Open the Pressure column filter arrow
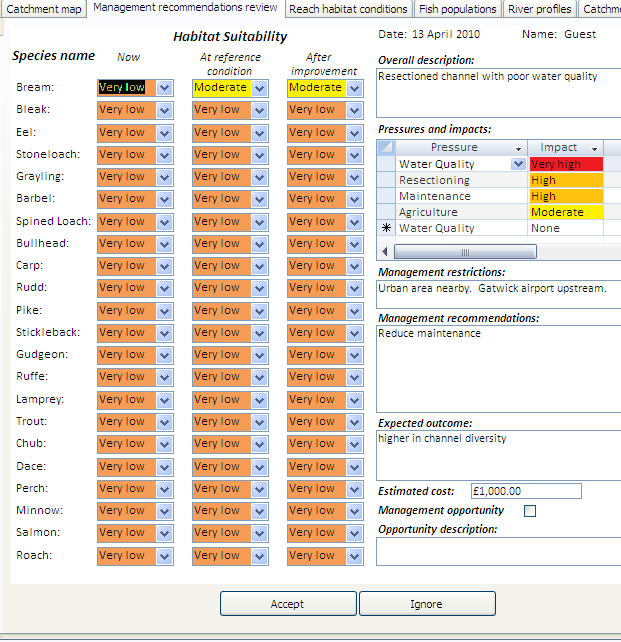Image resolution: width=621 pixels, height=642 pixels. click(518, 148)
